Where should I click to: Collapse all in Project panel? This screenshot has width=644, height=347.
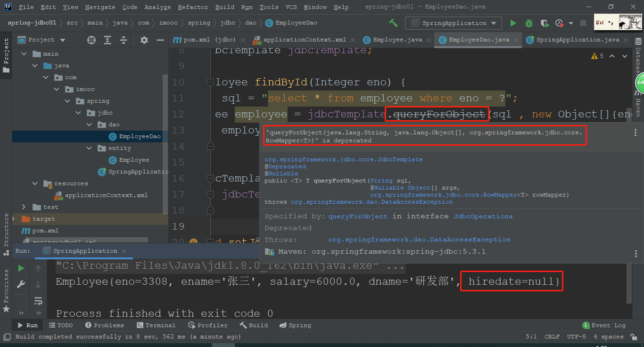(124, 40)
